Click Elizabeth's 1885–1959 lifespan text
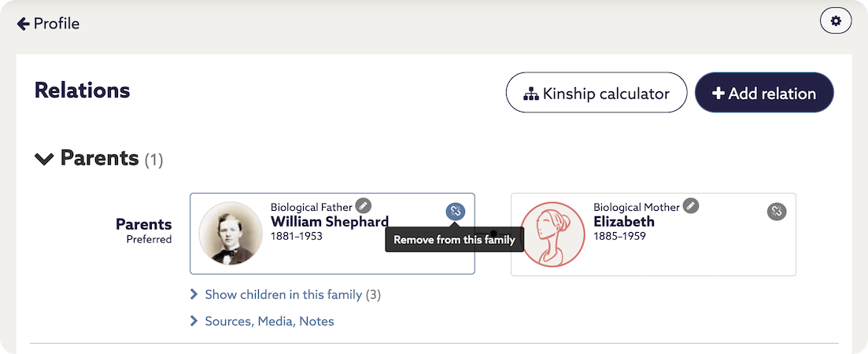The image size is (868, 354). [619, 236]
